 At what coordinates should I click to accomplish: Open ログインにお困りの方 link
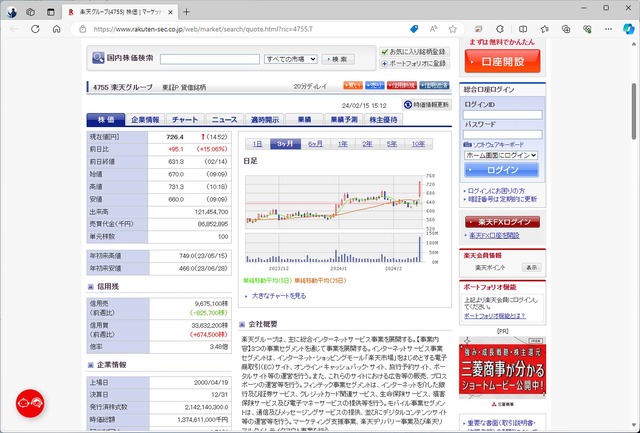click(x=496, y=191)
